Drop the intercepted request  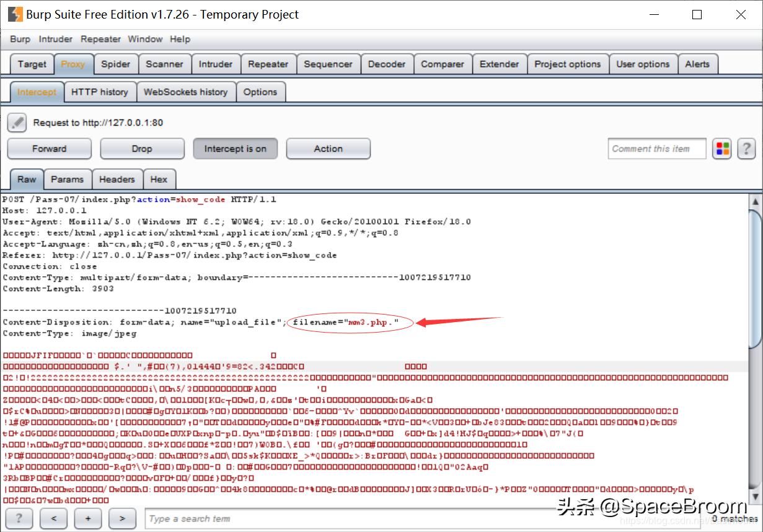(x=142, y=149)
